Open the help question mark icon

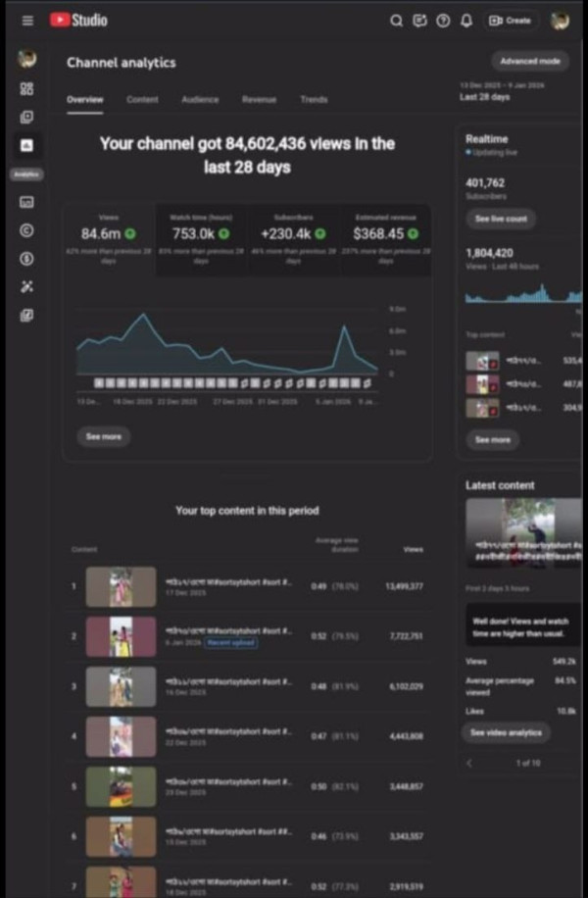coord(443,20)
